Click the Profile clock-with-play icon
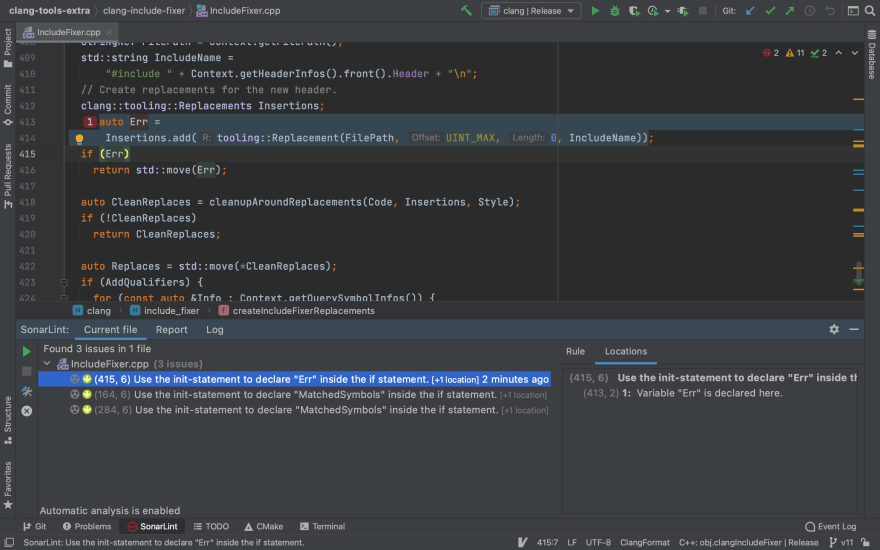 (x=653, y=11)
